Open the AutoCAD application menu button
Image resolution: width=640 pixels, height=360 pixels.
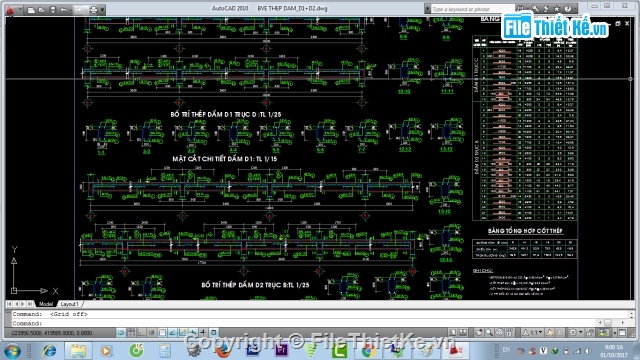(10, 9)
